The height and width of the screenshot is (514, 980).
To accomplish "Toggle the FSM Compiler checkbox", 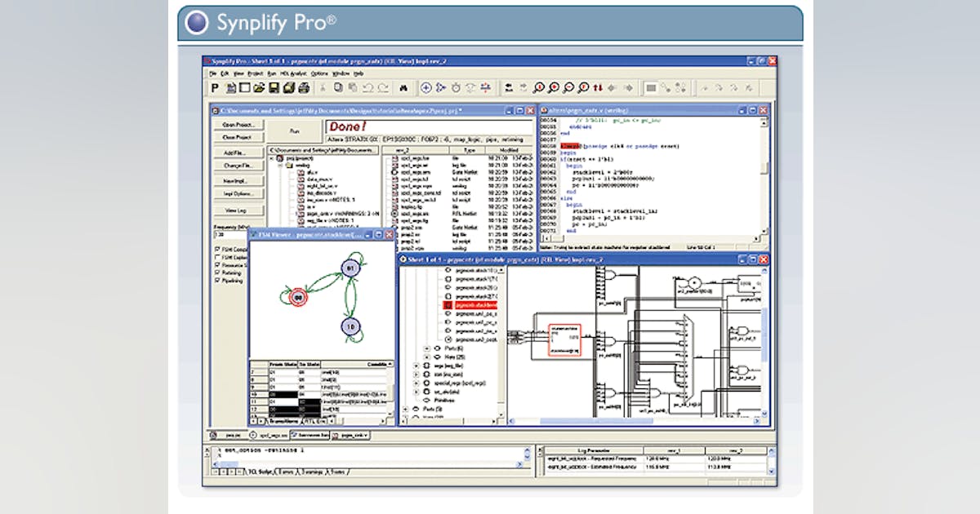I will [216, 250].
